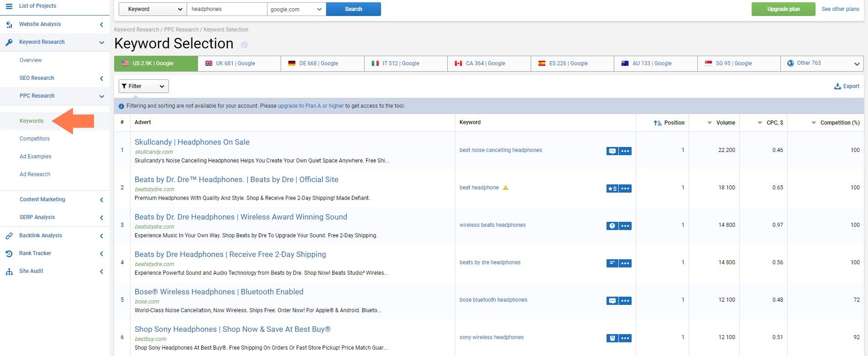This screenshot has height=356, width=868.
Task: Click the Backlink Analysis chain icon
Action: (x=9, y=236)
